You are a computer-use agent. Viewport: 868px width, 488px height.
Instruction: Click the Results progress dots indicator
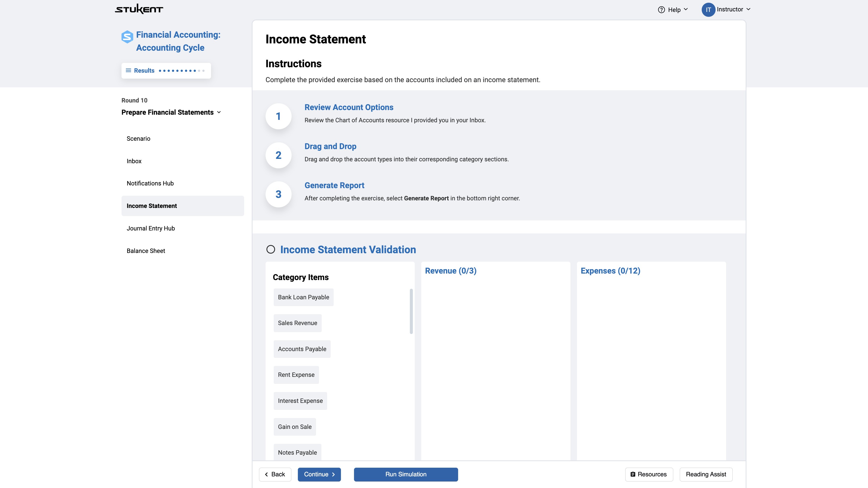181,71
